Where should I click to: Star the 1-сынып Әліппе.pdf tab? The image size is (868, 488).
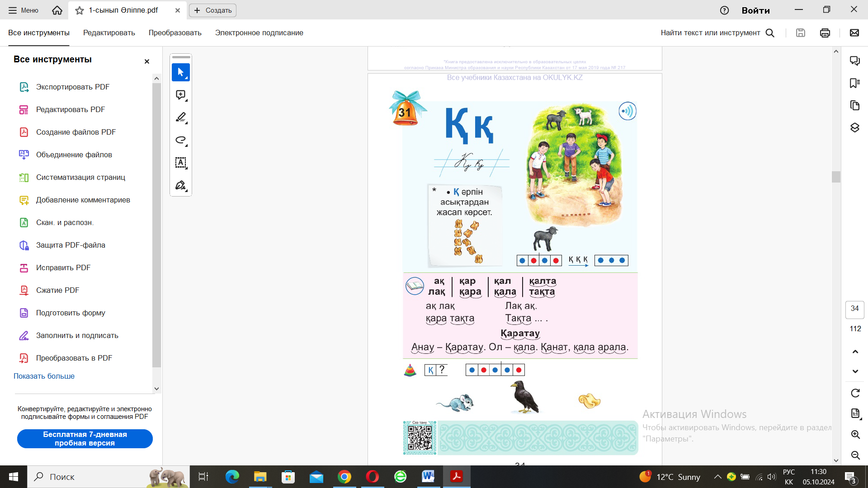(x=80, y=10)
